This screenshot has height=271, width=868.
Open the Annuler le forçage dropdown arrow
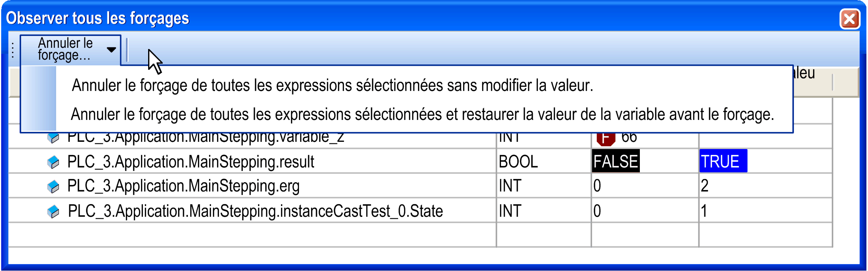(111, 50)
